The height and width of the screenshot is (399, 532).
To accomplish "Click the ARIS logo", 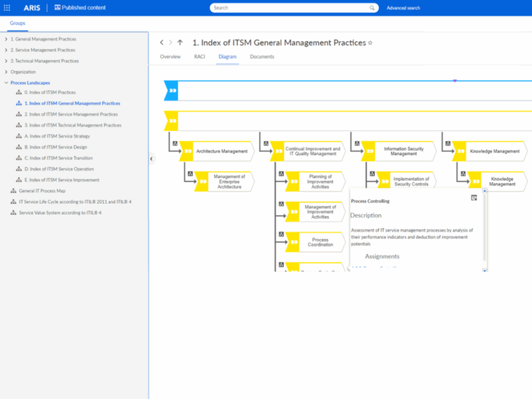I will coord(32,8).
